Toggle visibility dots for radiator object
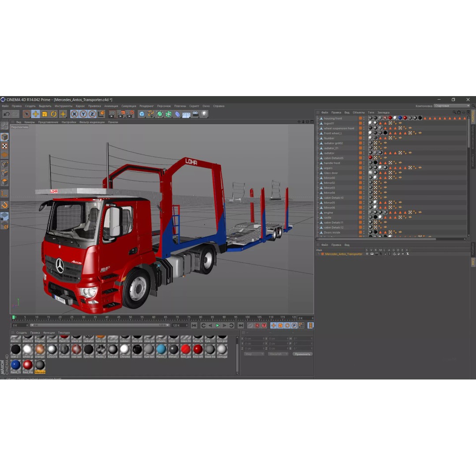This screenshot has width=476, height=476. [364, 153]
